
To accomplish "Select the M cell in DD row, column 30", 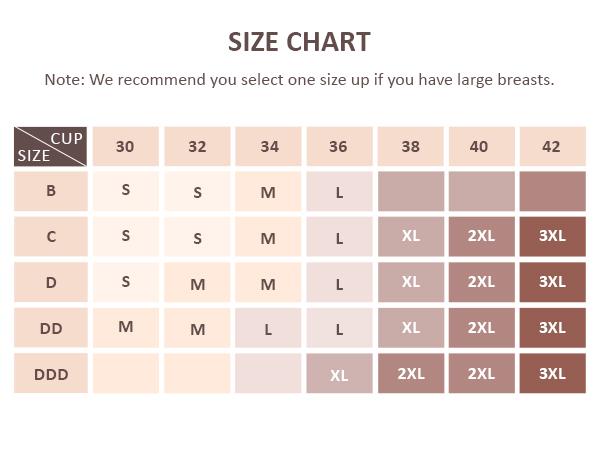I will pos(125,328).
